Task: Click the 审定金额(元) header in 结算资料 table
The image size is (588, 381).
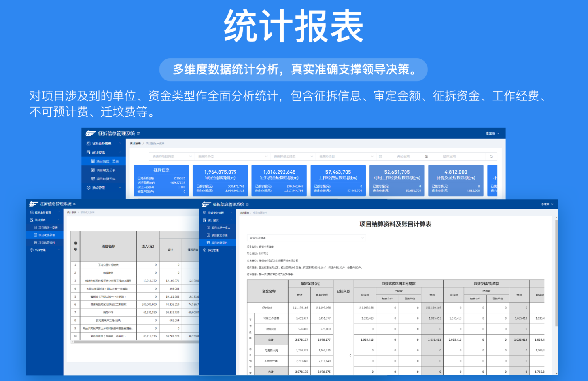Action: (311, 284)
